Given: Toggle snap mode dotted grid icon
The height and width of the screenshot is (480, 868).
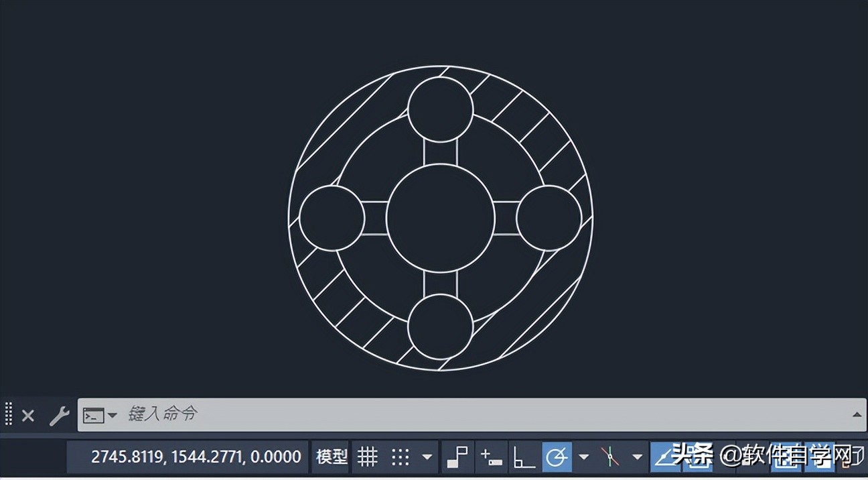Looking at the screenshot, I should [400, 457].
